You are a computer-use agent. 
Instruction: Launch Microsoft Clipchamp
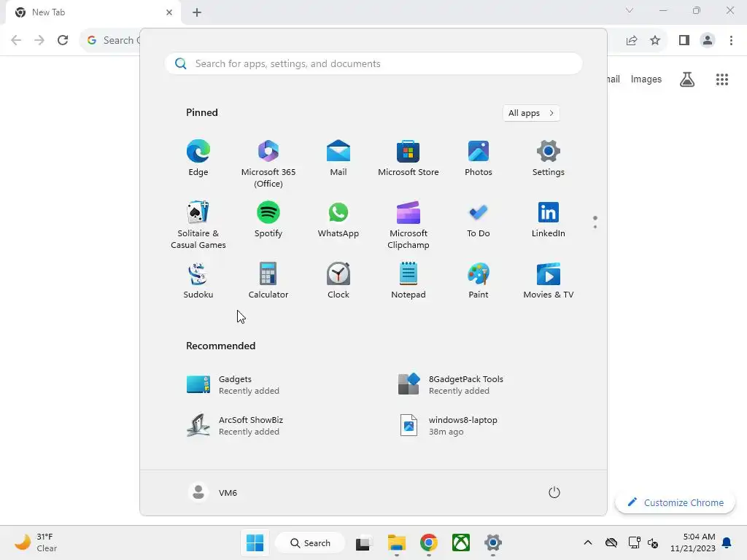pos(409,225)
